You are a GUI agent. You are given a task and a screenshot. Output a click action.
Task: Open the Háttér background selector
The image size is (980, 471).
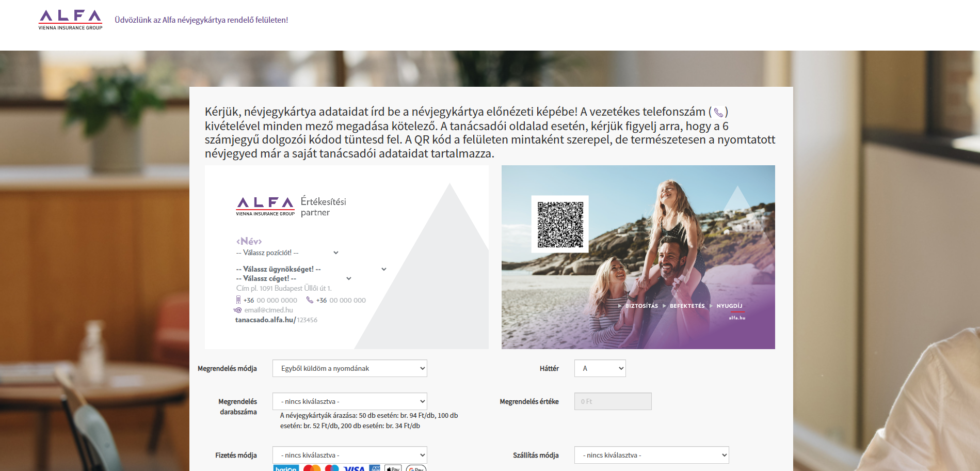[x=600, y=368]
